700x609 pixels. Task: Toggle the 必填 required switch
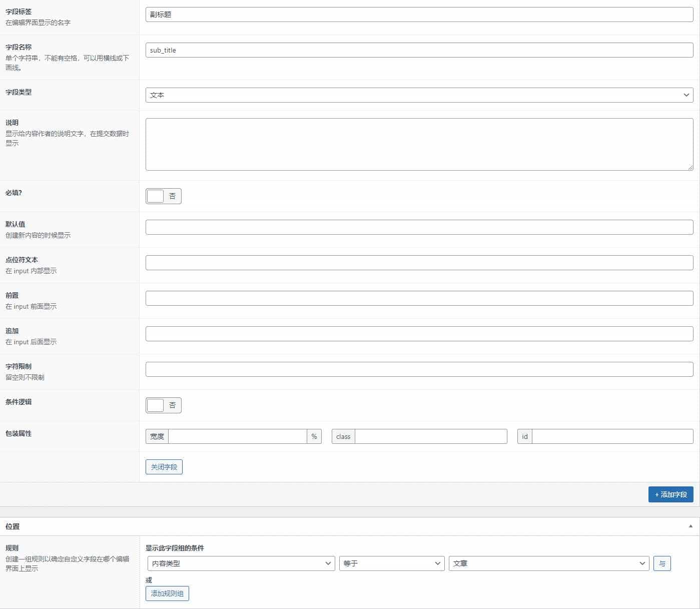tap(164, 196)
